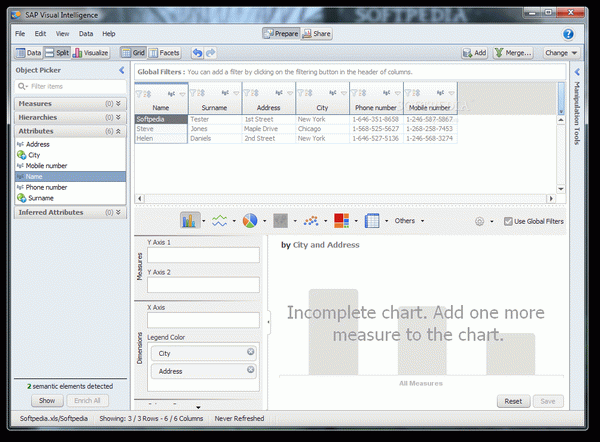600x442 pixels.
Task: Click the globe icon beside Surname attribute
Action: (22, 198)
